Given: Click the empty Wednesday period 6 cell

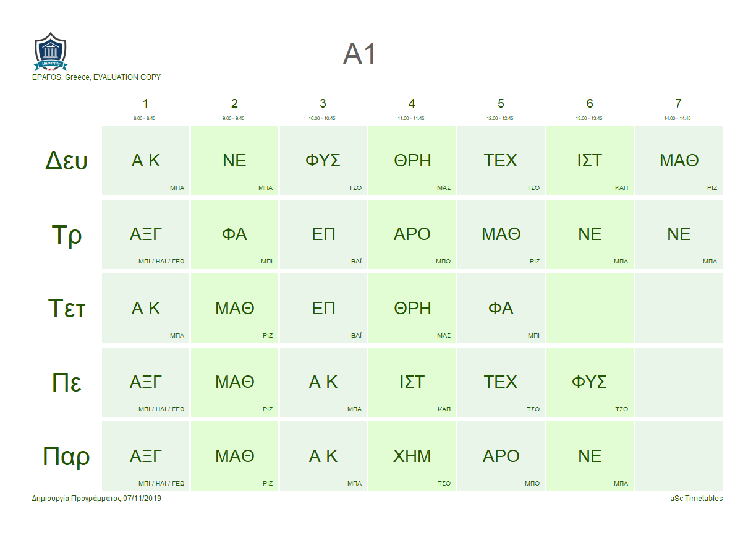Looking at the screenshot, I should coord(590,309).
